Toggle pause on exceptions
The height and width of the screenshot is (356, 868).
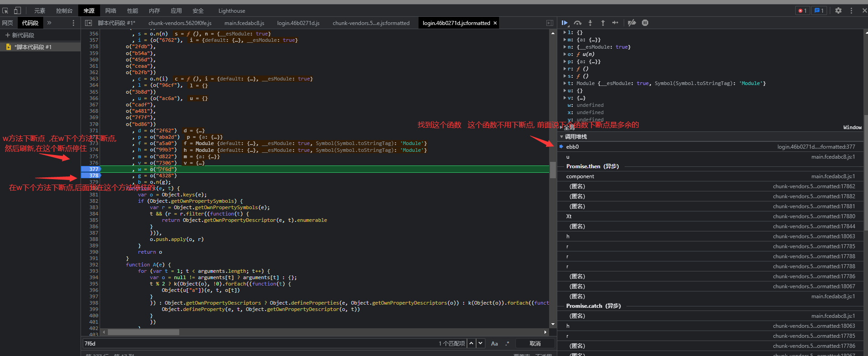(645, 23)
